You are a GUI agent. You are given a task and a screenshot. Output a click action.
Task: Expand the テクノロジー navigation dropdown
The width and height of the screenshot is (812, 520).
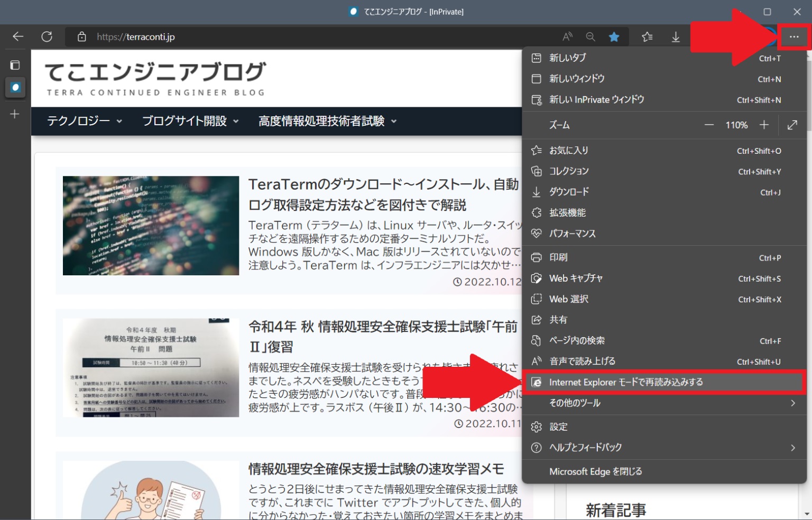point(84,121)
